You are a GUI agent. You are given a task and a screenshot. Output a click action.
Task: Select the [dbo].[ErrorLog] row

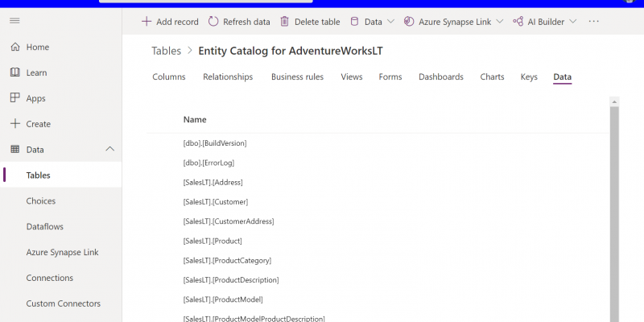(x=378, y=163)
